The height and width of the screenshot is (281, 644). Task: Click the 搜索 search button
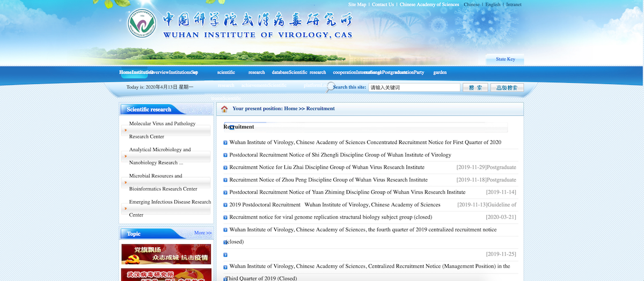coord(475,88)
